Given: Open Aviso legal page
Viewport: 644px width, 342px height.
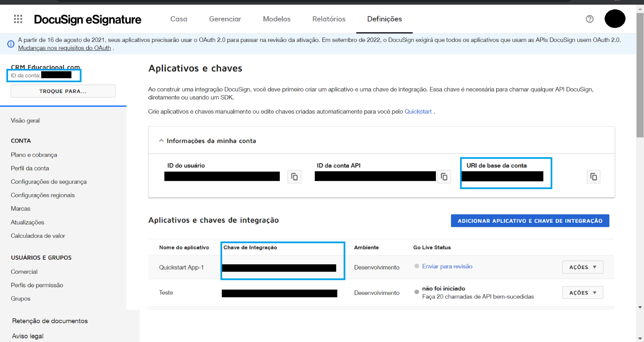Looking at the screenshot, I should tap(28, 336).
